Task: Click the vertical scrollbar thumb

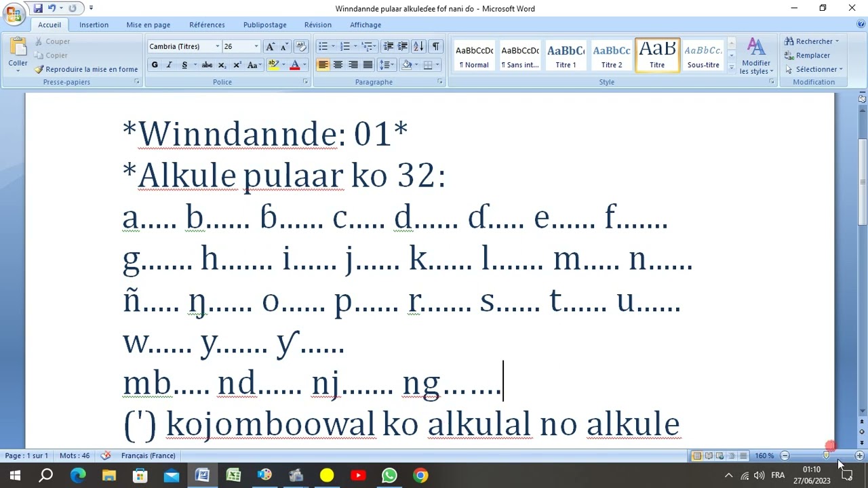Action: (863, 182)
